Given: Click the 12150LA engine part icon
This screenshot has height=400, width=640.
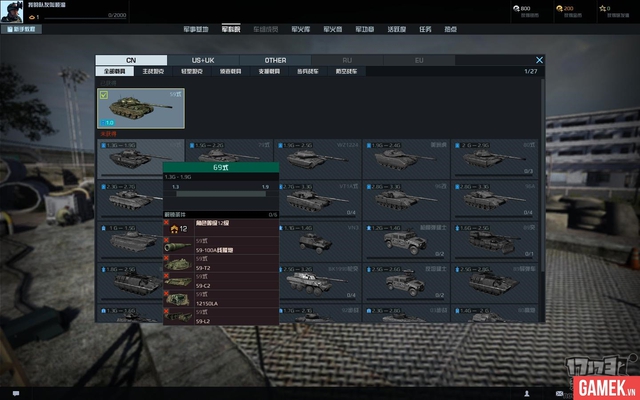Looking at the screenshot, I should click(x=178, y=299).
